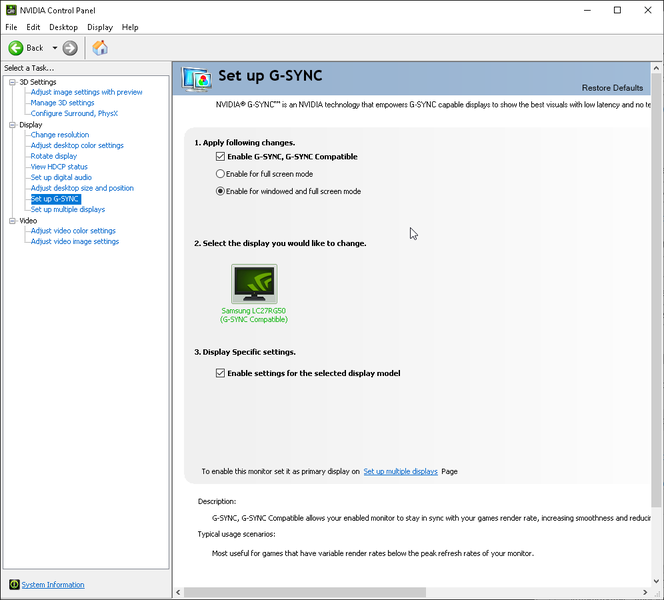Click the horizontal scrollbar left arrow
The height and width of the screenshot is (600, 664).
(x=178, y=592)
